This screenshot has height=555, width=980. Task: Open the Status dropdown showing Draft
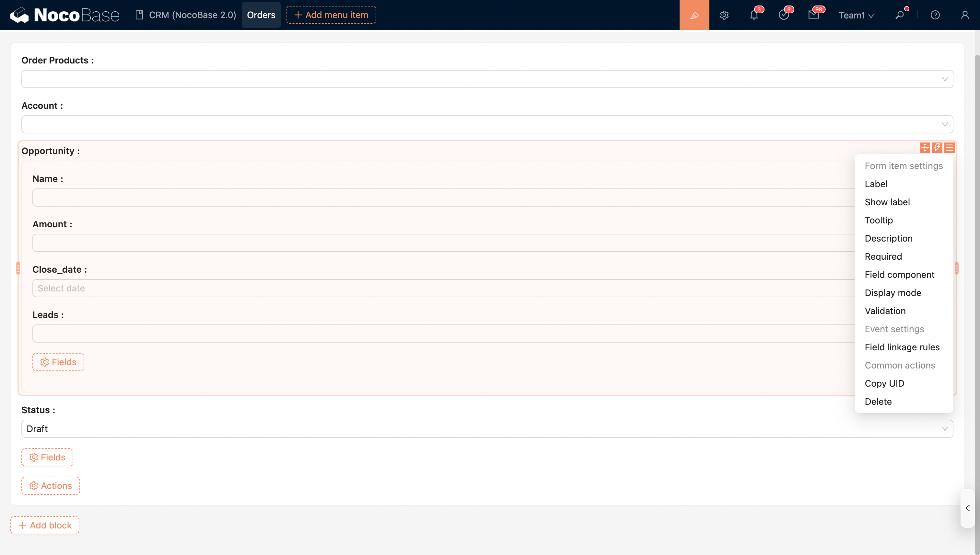[x=487, y=429]
